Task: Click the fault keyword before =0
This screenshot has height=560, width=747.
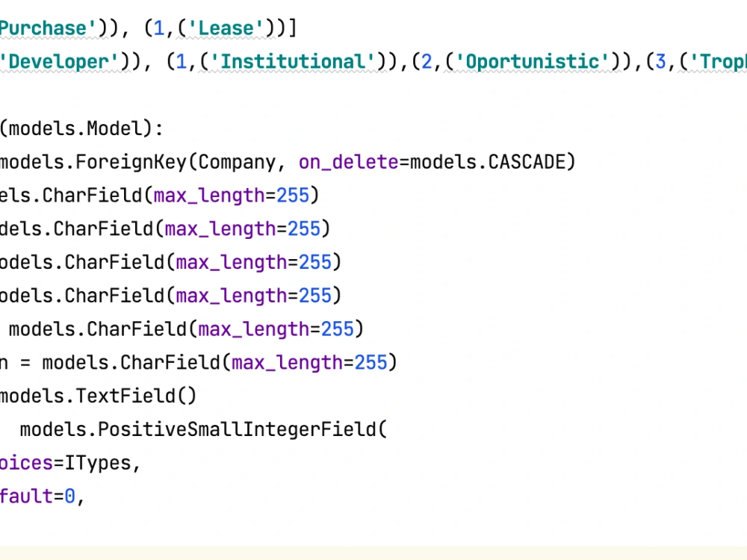Action: [x=26, y=497]
